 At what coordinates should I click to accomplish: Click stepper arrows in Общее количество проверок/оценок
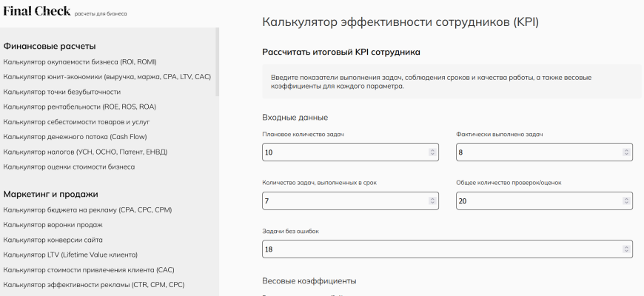click(x=626, y=201)
